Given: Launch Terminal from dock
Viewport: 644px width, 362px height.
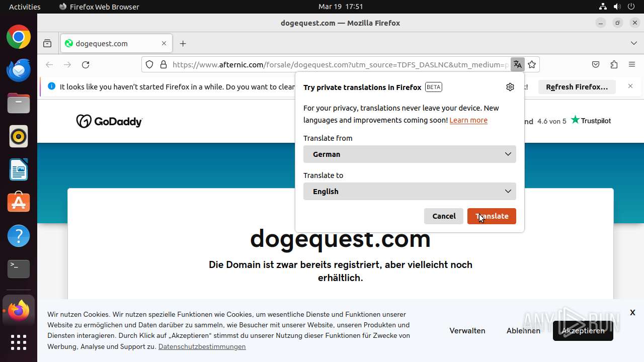Looking at the screenshot, I should (19, 269).
